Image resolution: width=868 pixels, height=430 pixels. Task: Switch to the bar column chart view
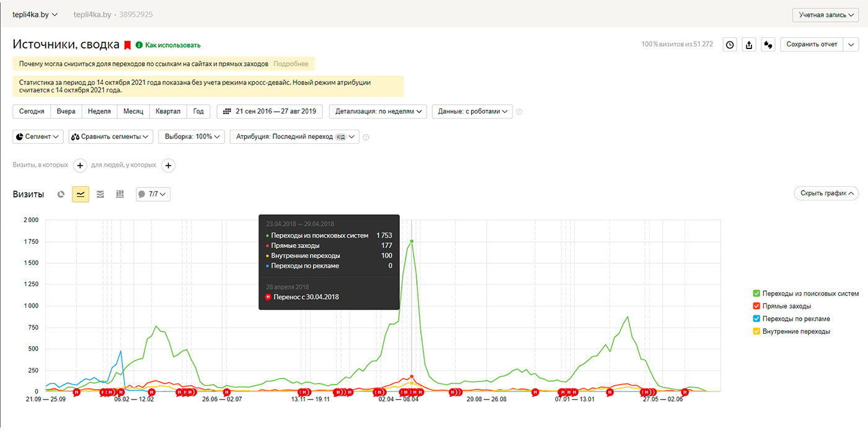(x=120, y=194)
